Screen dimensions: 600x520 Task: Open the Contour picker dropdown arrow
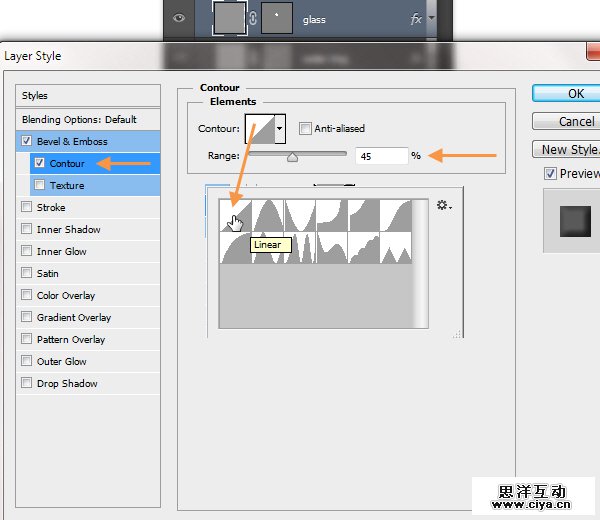tap(280, 129)
